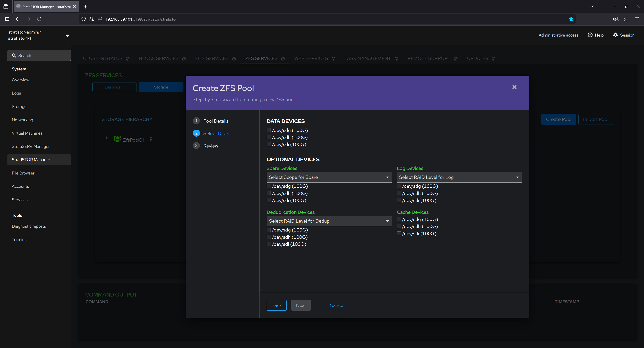
Task: Open Select RAID Level for Log dropdown
Action: [x=459, y=177]
